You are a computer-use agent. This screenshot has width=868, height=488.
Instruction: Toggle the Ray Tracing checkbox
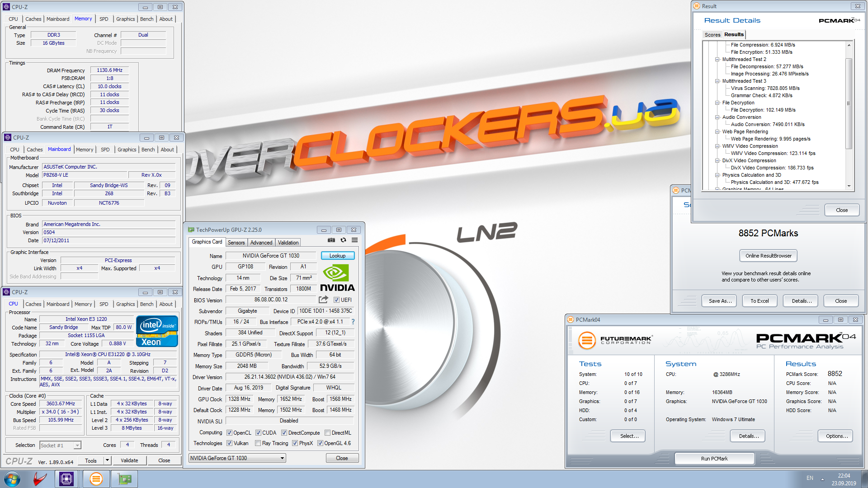258,443
